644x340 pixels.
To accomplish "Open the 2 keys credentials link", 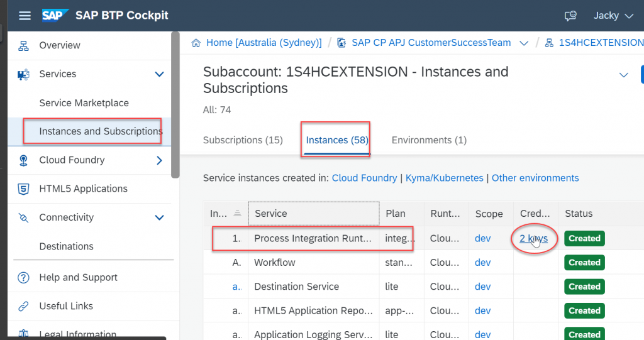I will [x=533, y=239].
